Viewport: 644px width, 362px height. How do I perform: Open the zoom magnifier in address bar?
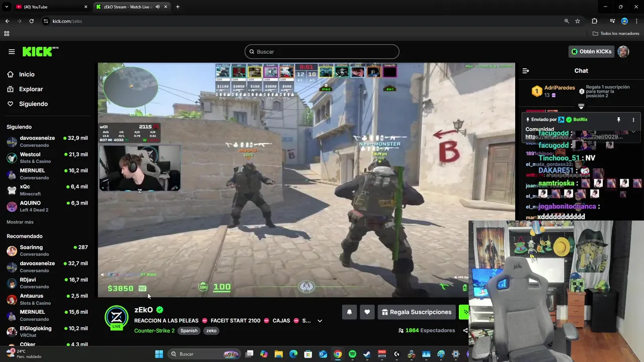click(567, 21)
